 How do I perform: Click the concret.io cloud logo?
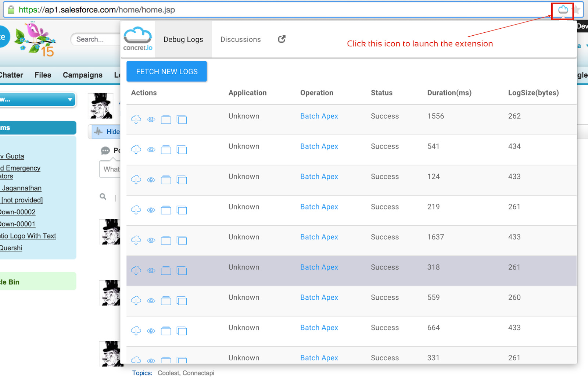(x=137, y=39)
